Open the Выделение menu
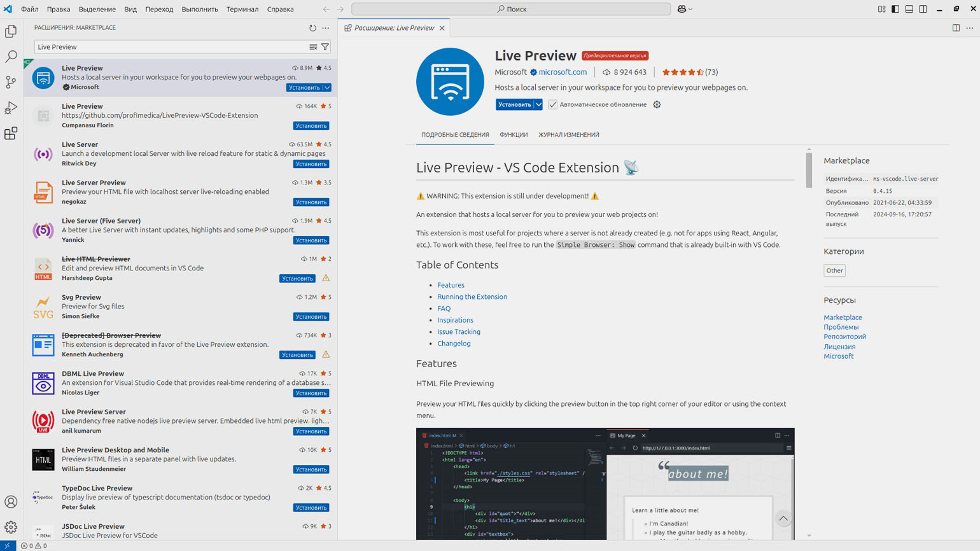The image size is (980, 551). (x=97, y=9)
